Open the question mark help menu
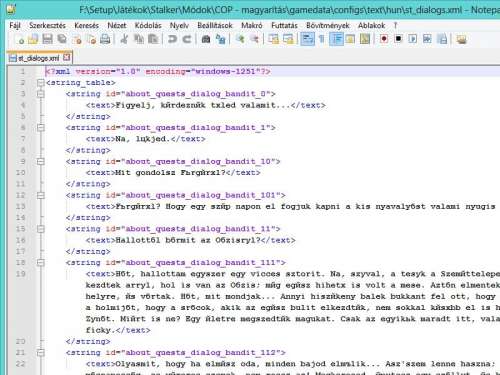The width and height of the screenshot is (500, 375). 396,25
